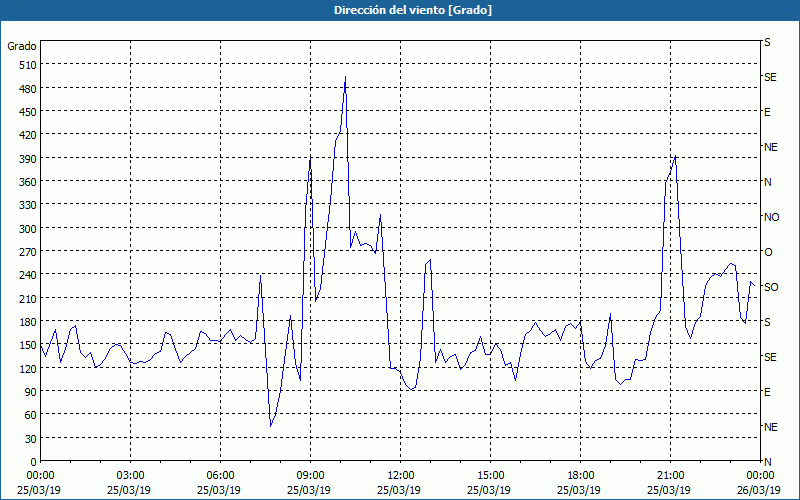Click the 03:00 time axis label
This screenshot has width=800, height=500.
[x=131, y=476]
